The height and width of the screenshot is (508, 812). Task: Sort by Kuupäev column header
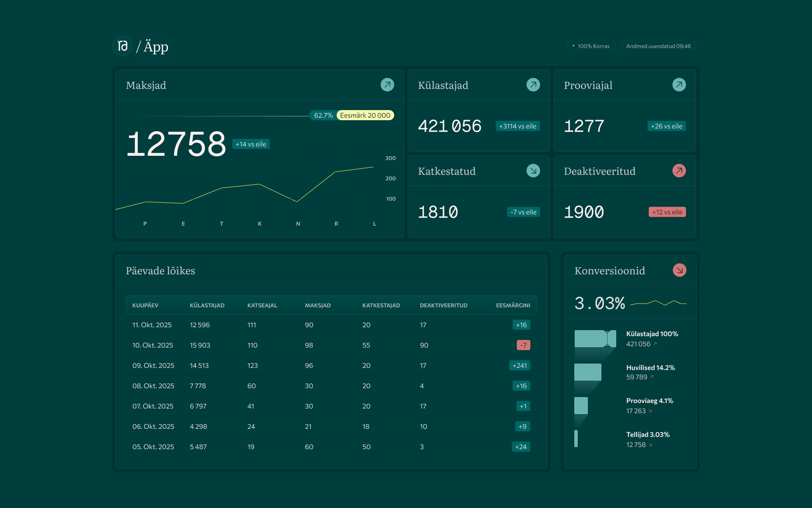[x=145, y=305]
